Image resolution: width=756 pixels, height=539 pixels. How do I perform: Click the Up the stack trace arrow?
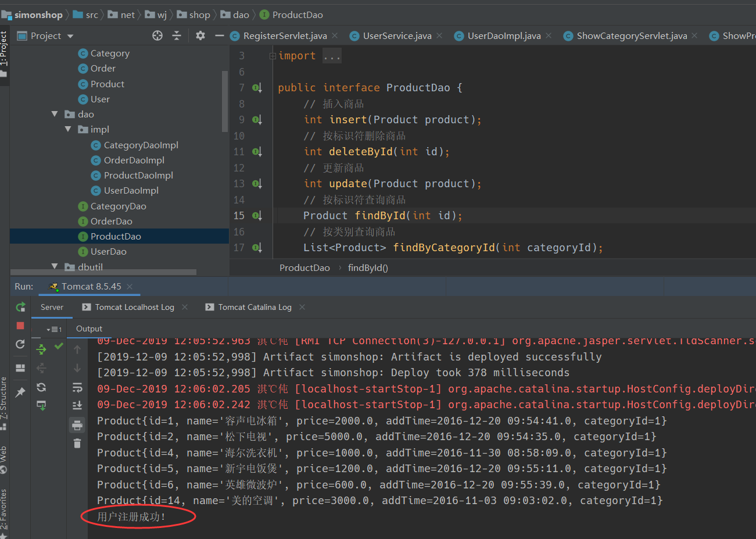[77, 349]
